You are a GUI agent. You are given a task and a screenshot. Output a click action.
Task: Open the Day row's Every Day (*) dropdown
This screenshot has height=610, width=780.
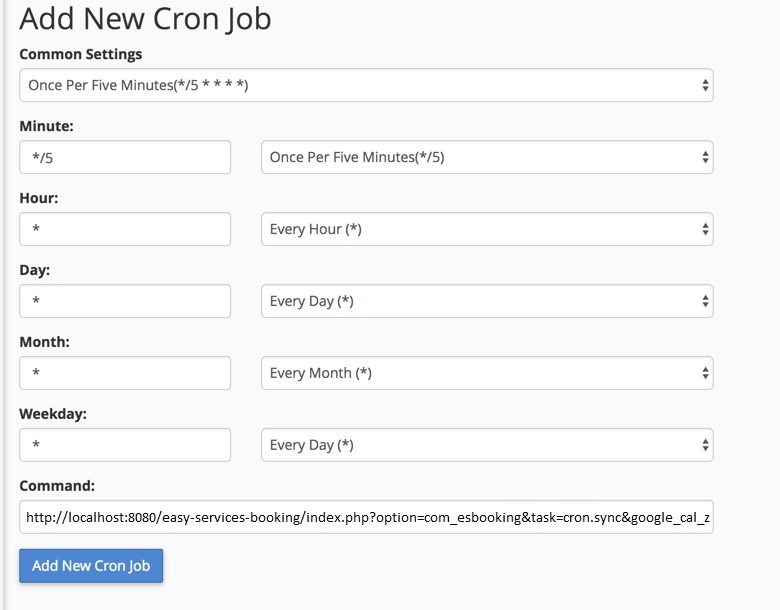[487, 301]
